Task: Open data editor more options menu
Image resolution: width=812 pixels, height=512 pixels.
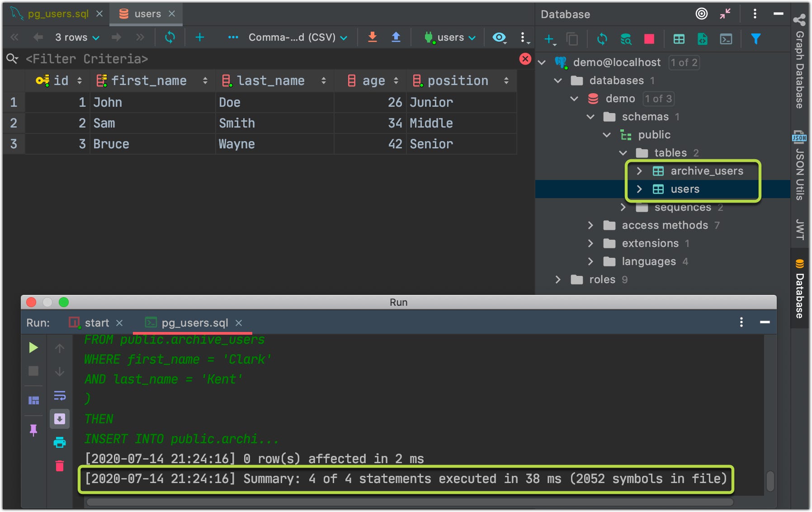Action: (523, 38)
